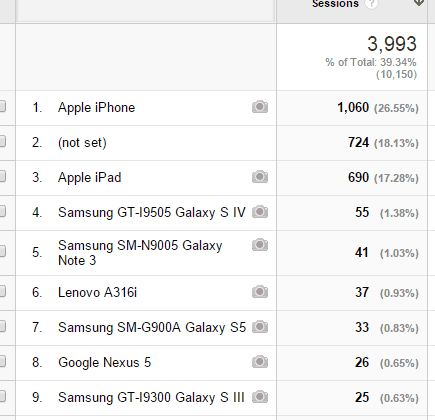This screenshot has height=420, width=435.
Task: Open camera icon for Galaxy S III
Action: [260, 397]
